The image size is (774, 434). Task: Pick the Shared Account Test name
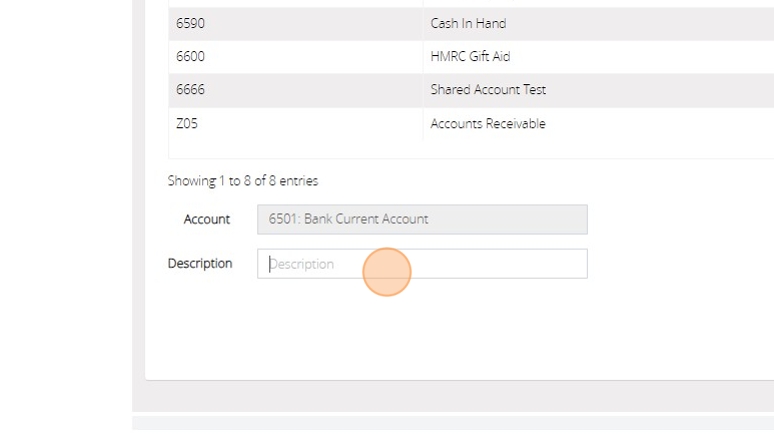[x=488, y=90]
